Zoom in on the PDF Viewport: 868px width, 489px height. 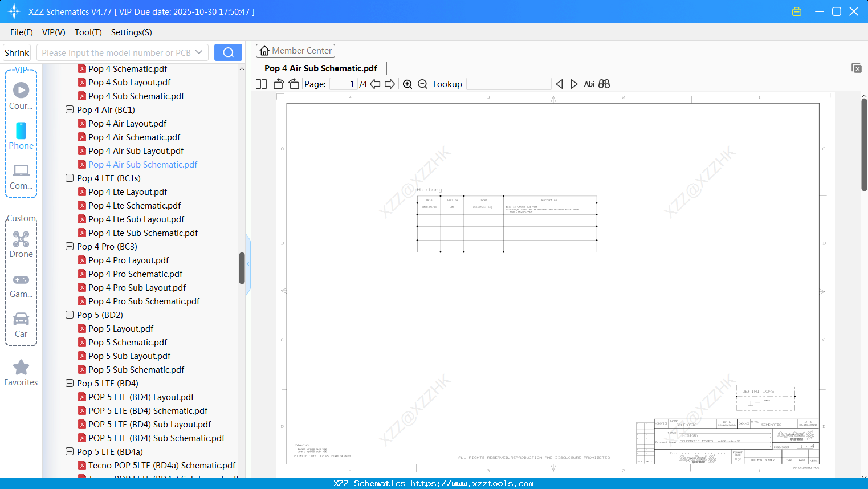click(x=407, y=84)
